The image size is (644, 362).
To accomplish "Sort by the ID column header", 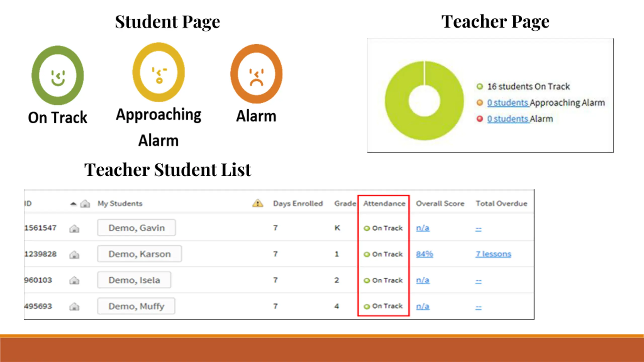I will pos(28,203).
